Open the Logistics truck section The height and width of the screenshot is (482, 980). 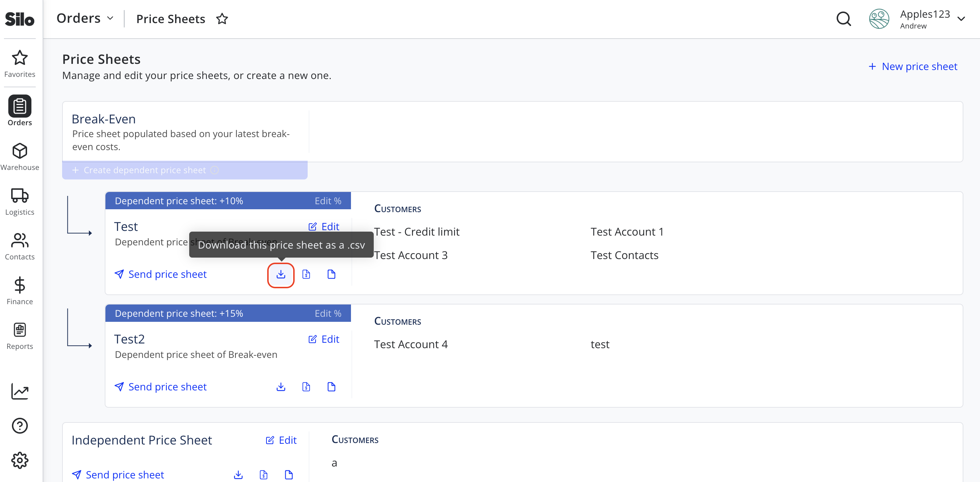[19, 202]
